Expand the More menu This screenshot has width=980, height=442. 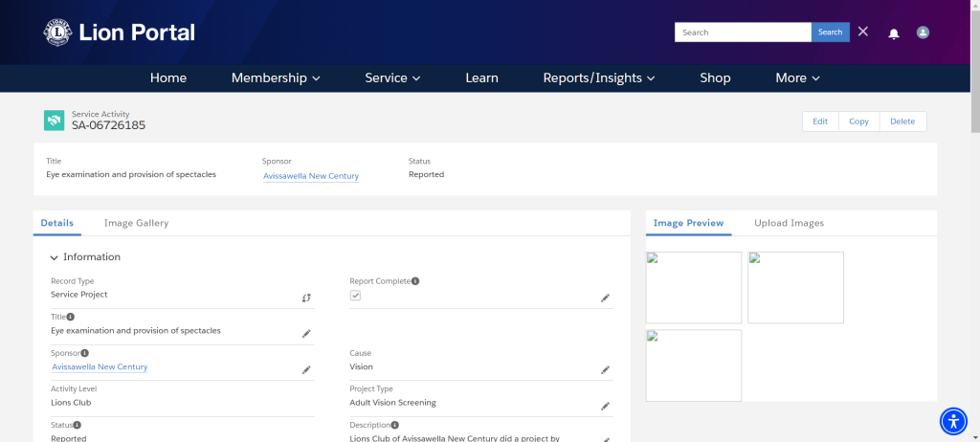797,78
